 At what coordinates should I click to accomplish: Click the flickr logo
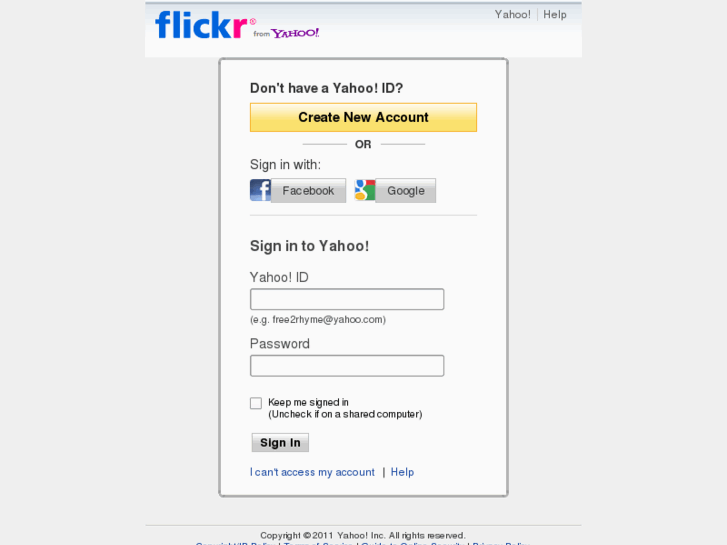(201, 25)
